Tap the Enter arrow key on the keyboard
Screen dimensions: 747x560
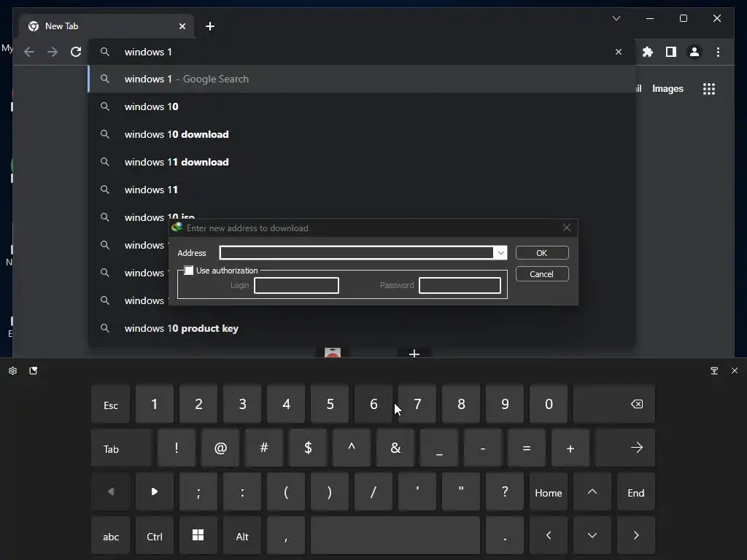tap(625, 448)
